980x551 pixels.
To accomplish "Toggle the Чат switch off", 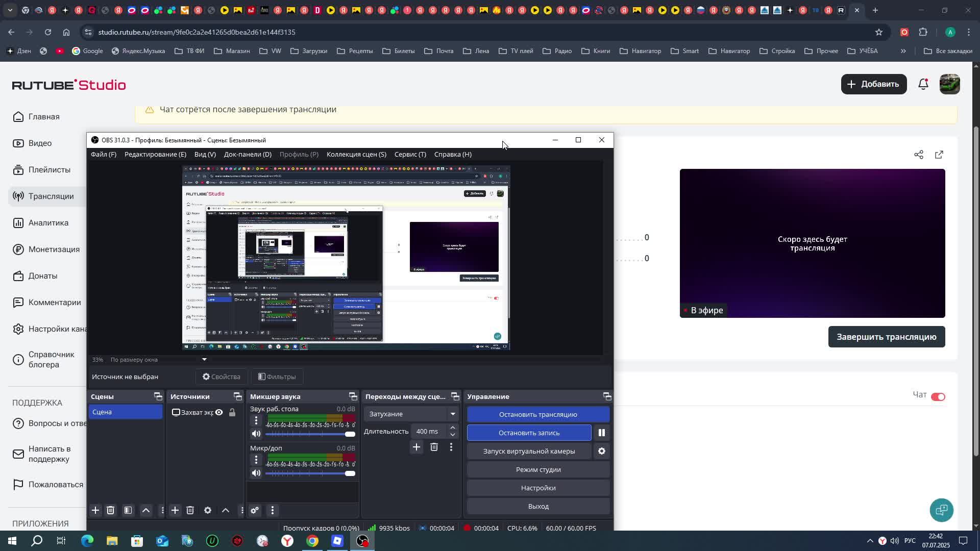I will (938, 397).
